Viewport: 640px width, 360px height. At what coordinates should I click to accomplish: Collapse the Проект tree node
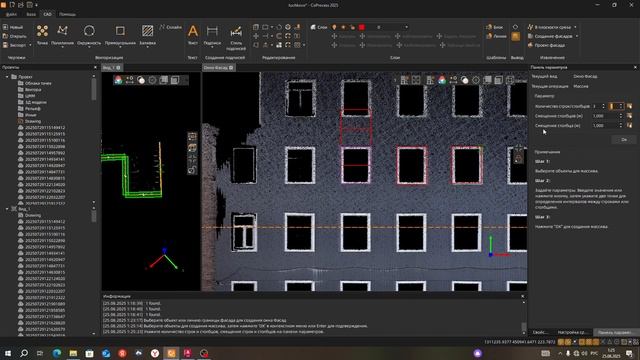tap(7, 77)
